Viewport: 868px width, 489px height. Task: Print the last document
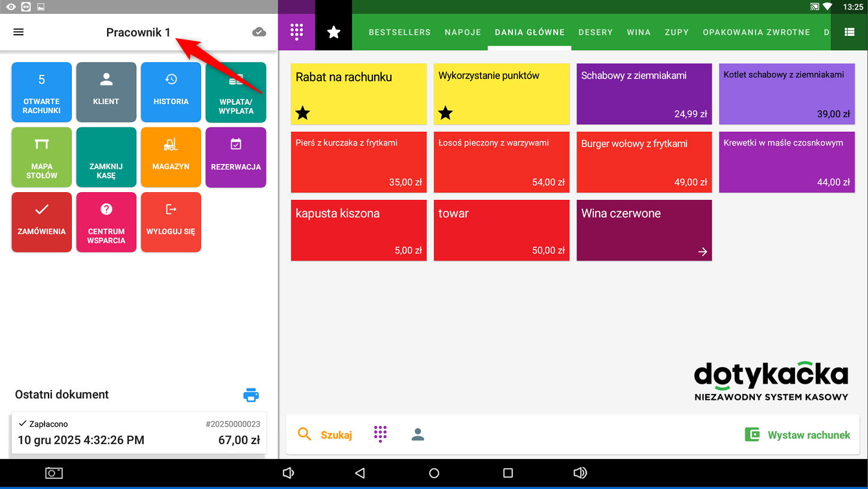point(251,395)
